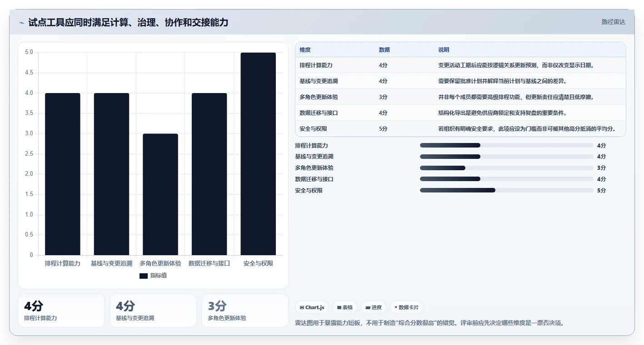Click the 3分 label beside 多角色更新体验 progress
Image resolution: width=644 pixels, height=345 pixels.
[601, 168]
